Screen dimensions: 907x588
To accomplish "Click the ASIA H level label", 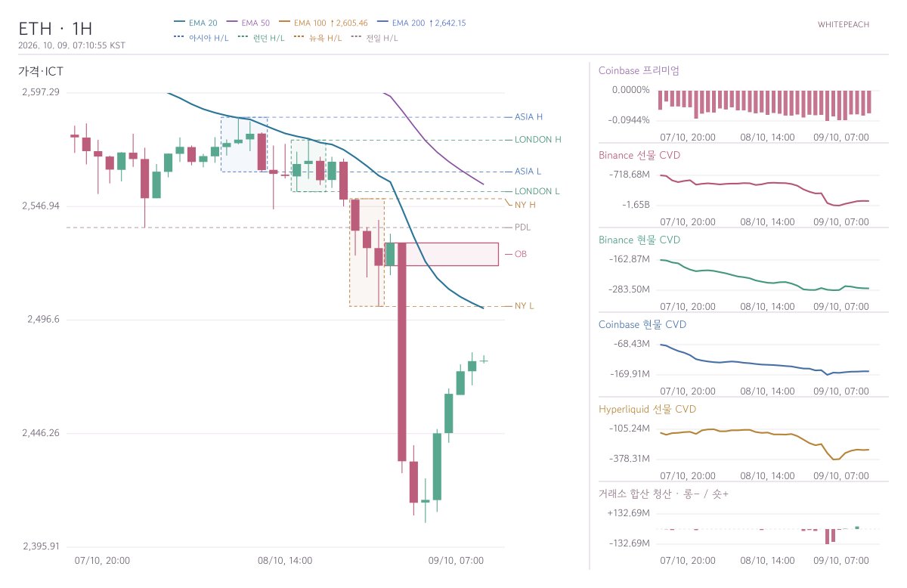I will click(528, 117).
